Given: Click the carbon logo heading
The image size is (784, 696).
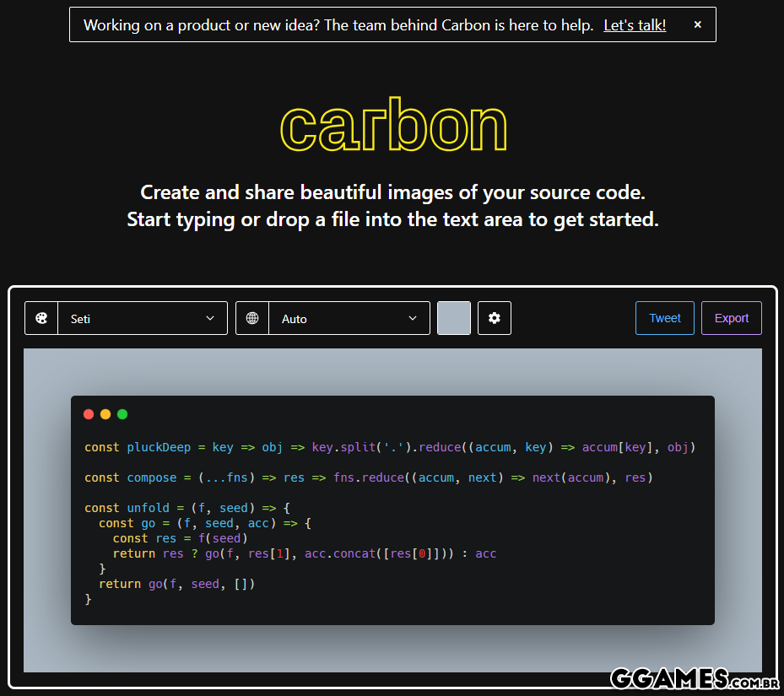Looking at the screenshot, I should point(393,127).
